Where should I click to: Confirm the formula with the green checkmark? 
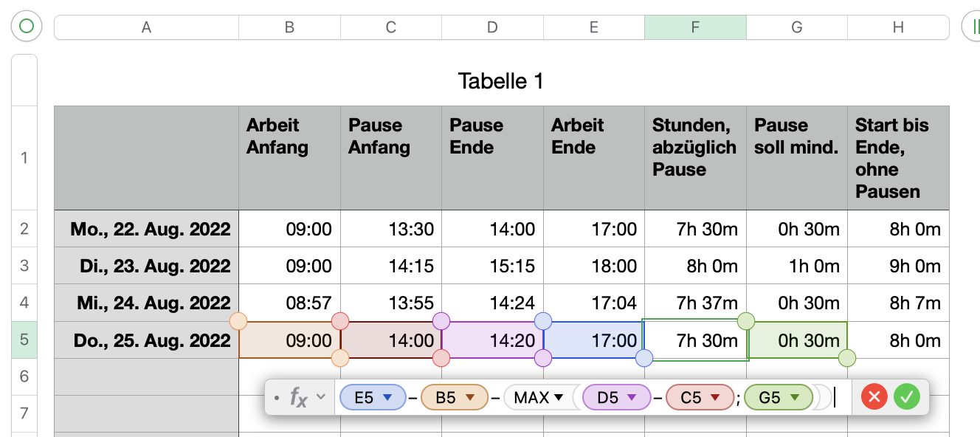907,397
